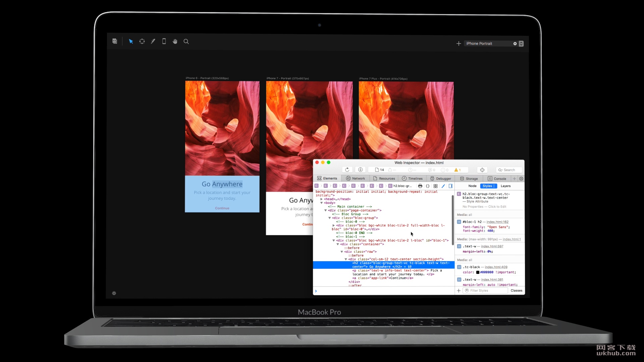Select the iPhone 7 Plus preview thumbnail
The width and height of the screenshot is (644, 362).
(406, 120)
